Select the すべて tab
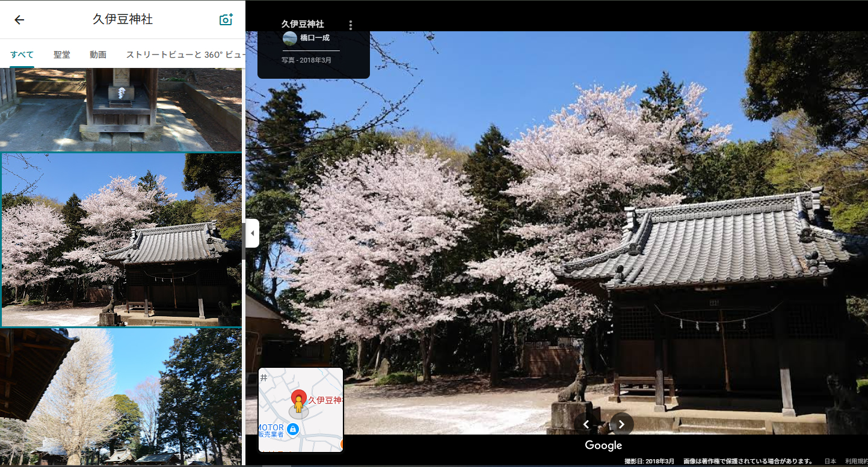This screenshot has height=467, width=868. (21, 54)
